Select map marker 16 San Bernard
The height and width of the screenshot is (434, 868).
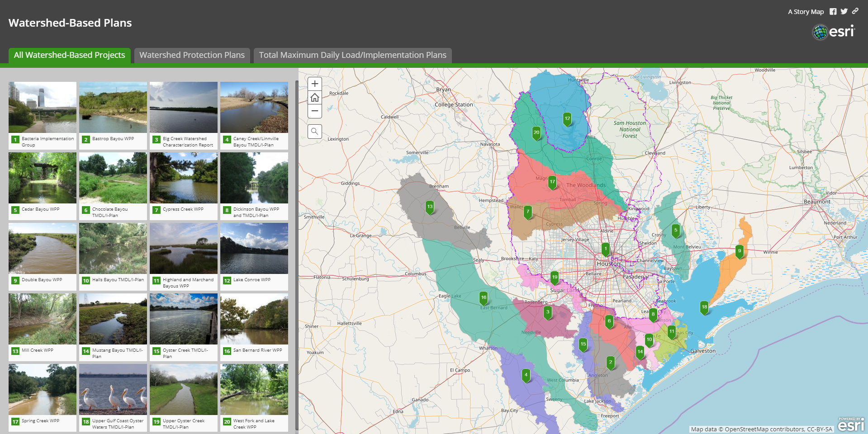click(x=484, y=298)
